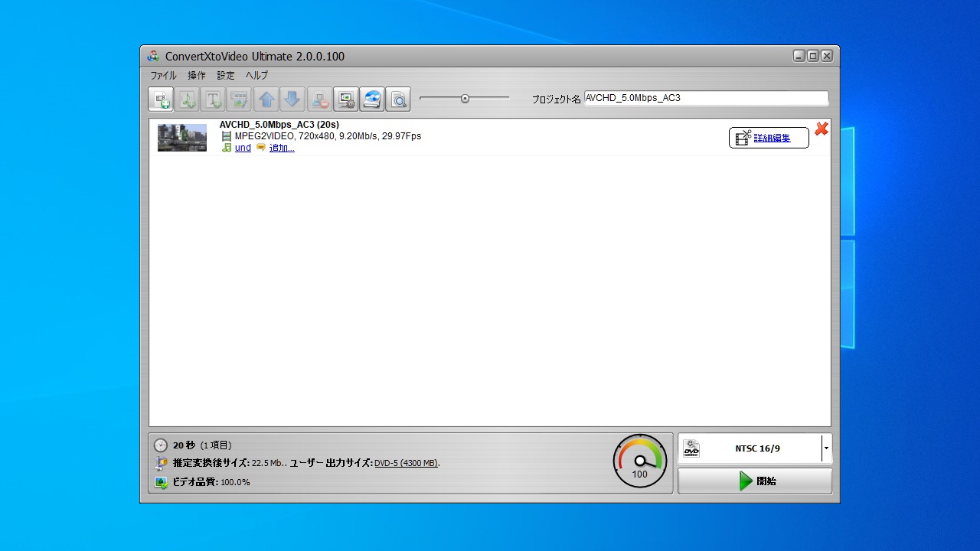Maximize the ConvertXtoVideo window
Image resolution: width=980 pixels, height=551 pixels.
pos(813,56)
